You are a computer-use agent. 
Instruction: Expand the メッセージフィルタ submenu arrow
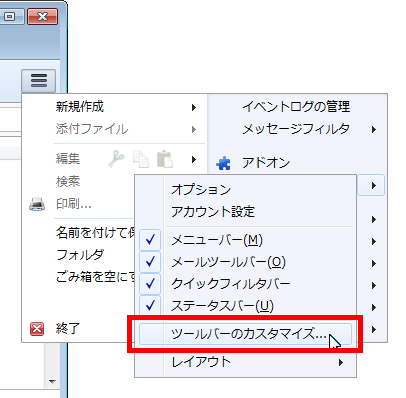coord(374,129)
